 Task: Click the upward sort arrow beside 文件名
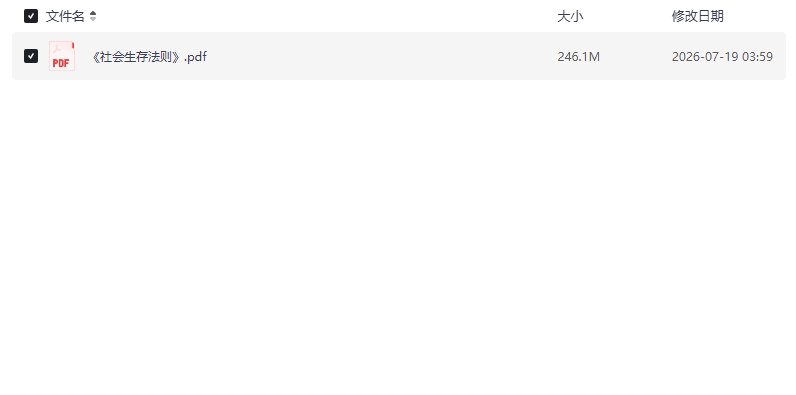click(93, 13)
